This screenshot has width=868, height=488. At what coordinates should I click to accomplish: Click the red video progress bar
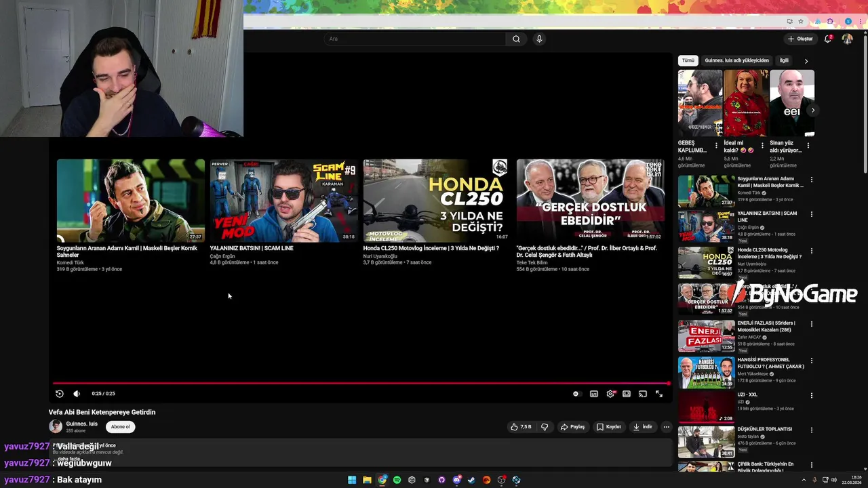click(x=361, y=384)
